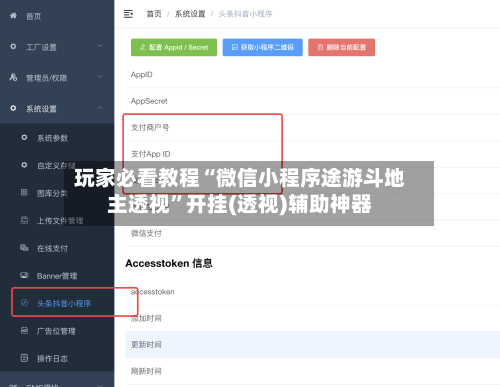The width and height of the screenshot is (500, 387).
Task: Click the 微信支付 row label
Action: [146, 233]
